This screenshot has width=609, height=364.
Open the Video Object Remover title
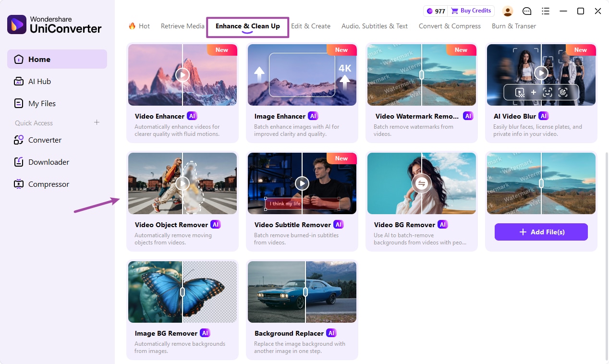coord(171,225)
